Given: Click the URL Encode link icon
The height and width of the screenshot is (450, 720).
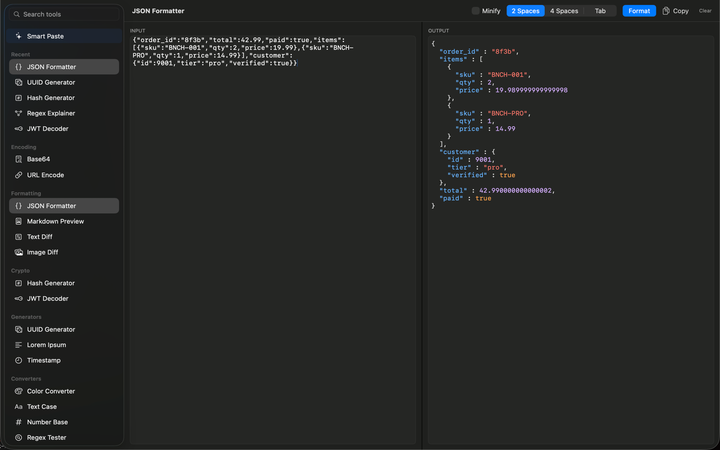Looking at the screenshot, I should pyautogui.click(x=18, y=175).
